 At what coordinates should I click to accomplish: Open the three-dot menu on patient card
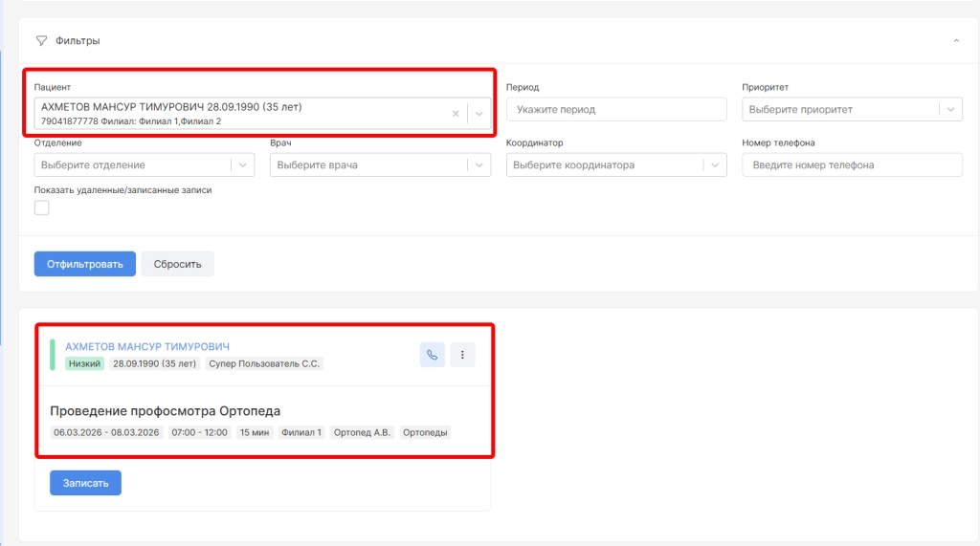tap(462, 355)
